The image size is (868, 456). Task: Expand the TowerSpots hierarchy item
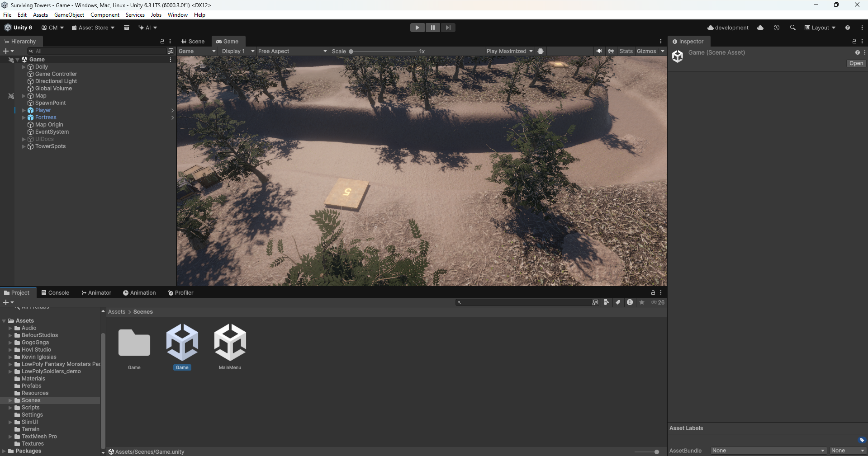click(24, 146)
